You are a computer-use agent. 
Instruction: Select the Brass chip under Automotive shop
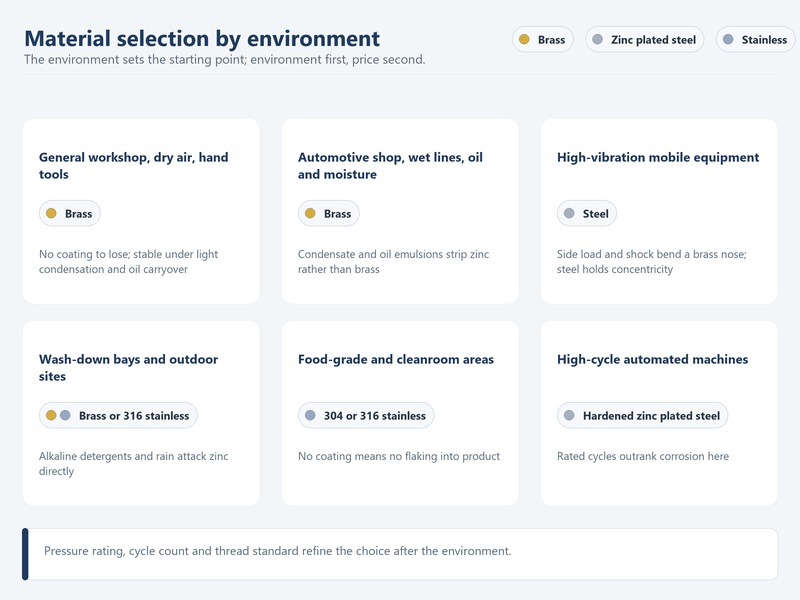[329, 213]
